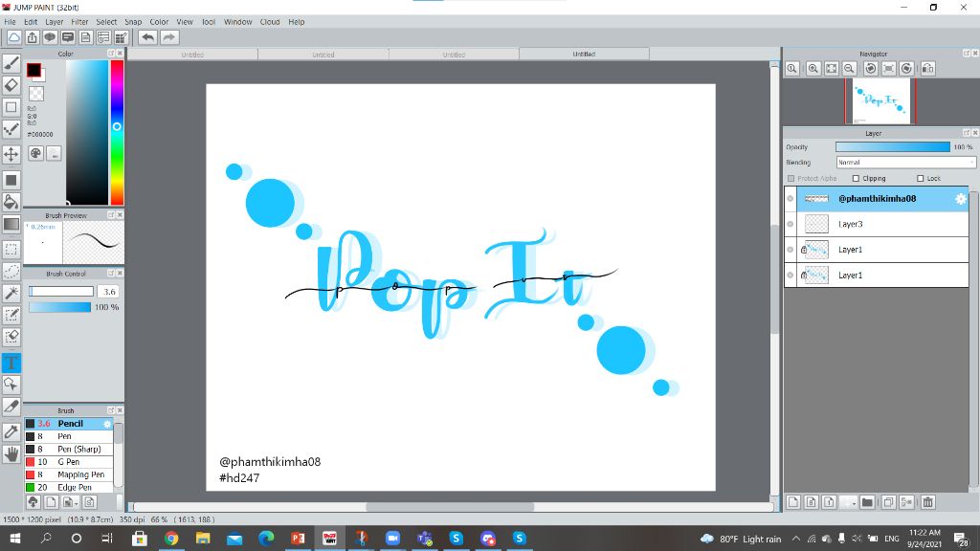
Task: Choose the G Pen brush
Action: pyautogui.click(x=69, y=462)
